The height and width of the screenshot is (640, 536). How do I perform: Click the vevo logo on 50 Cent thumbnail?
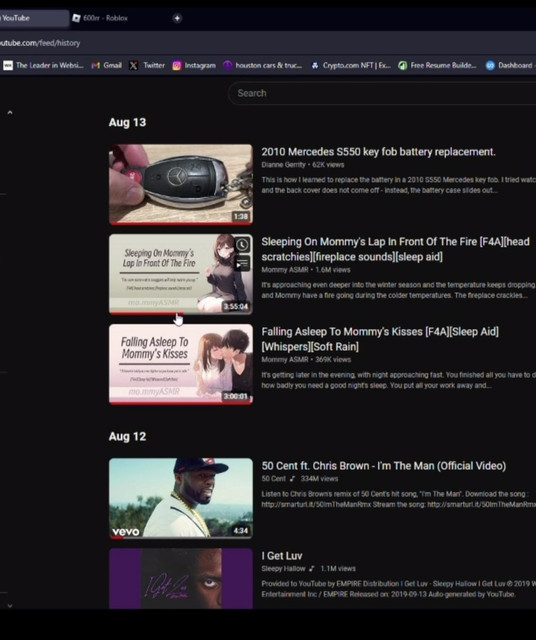pyautogui.click(x=126, y=531)
